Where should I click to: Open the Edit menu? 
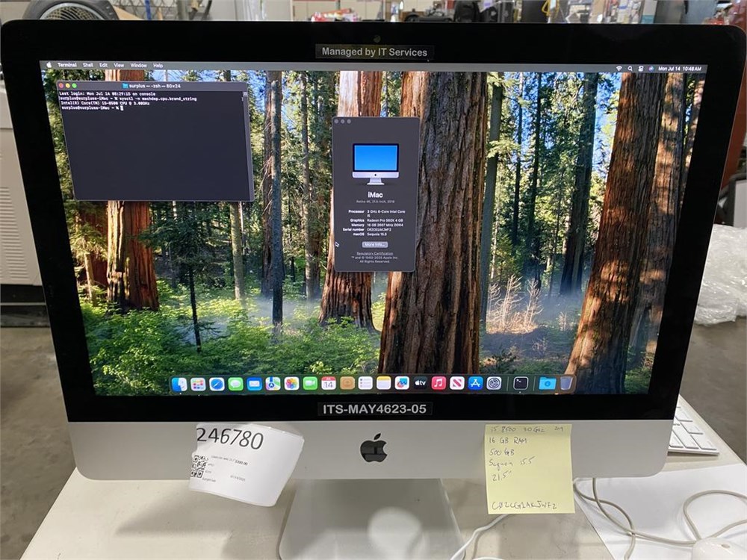point(103,65)
